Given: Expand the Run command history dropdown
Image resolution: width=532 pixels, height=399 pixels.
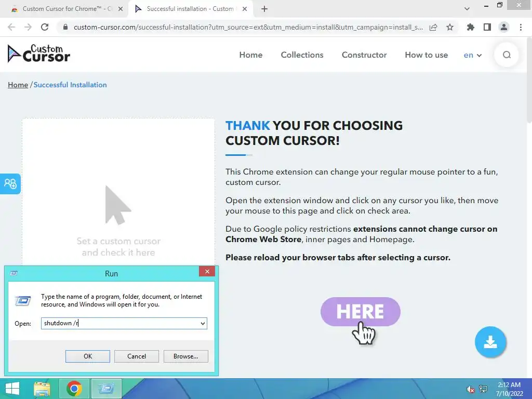Looking at the screenshot, I should pyautogui.click(x=203, y=323).
